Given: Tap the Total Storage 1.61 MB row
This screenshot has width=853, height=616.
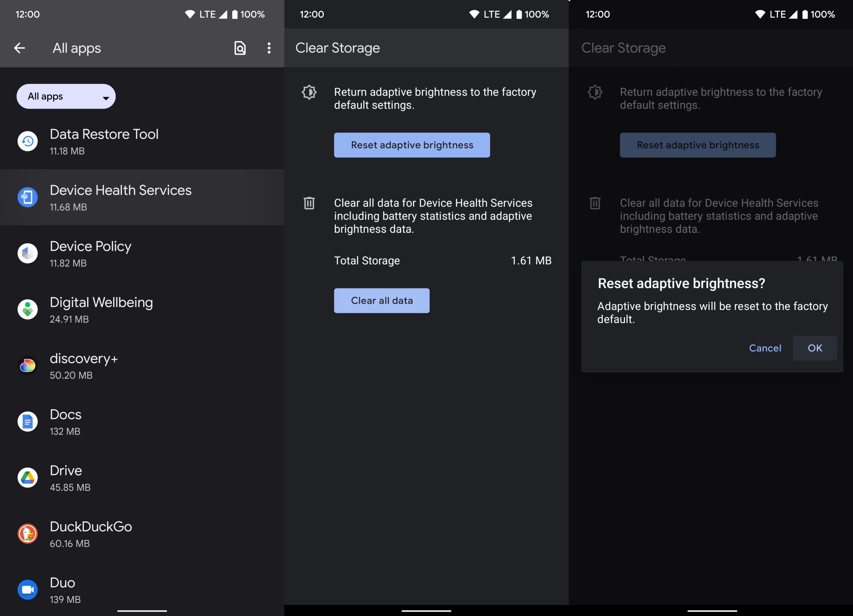Looking at the screenshot, I should pyautogui.click(x=442, y=261).
